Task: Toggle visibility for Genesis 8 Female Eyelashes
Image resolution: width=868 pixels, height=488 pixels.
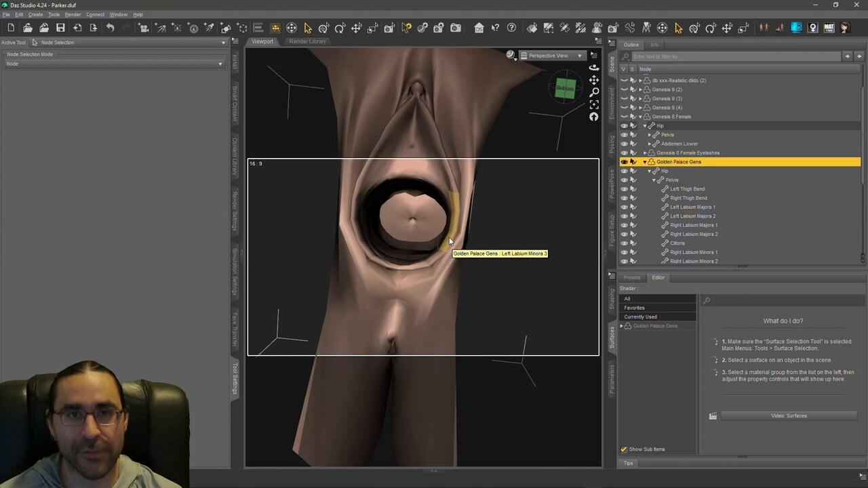Action: pos(624,152)
